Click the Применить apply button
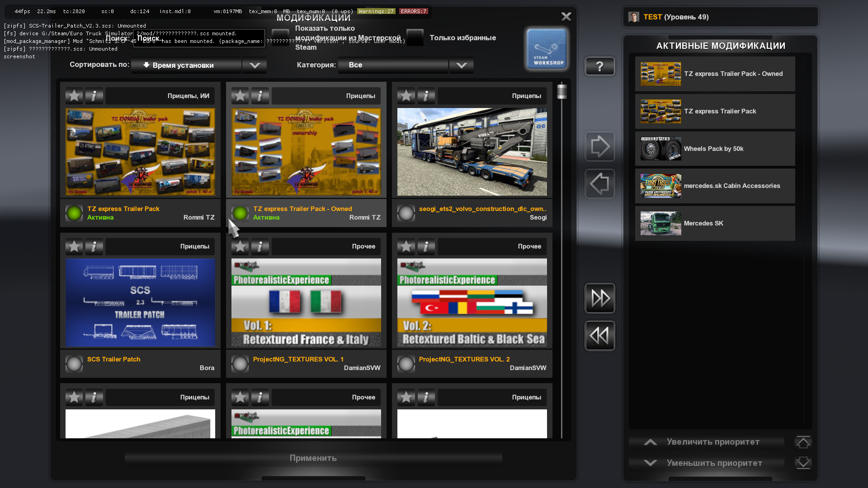This screenshot has height=488, width=868. click(x=313, y=458)
